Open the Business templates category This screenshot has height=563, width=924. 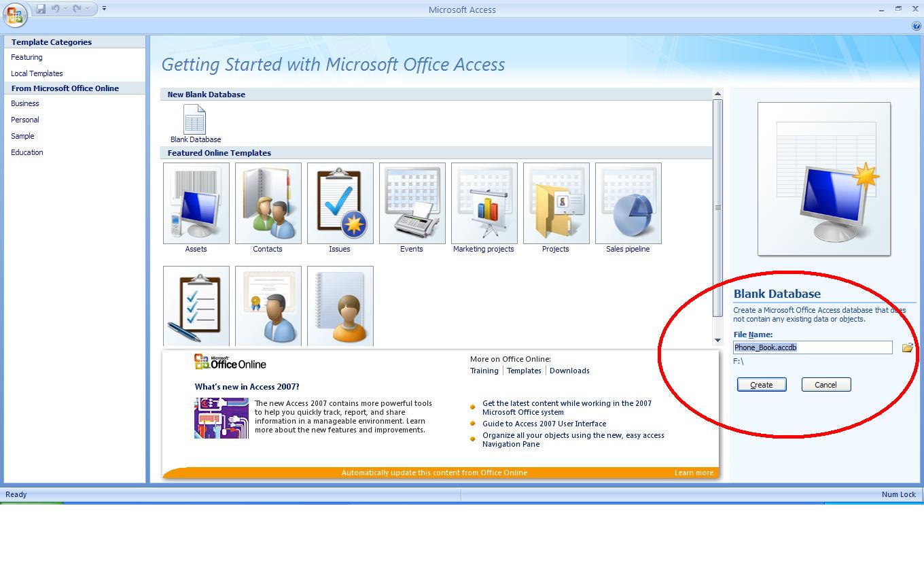25,103
